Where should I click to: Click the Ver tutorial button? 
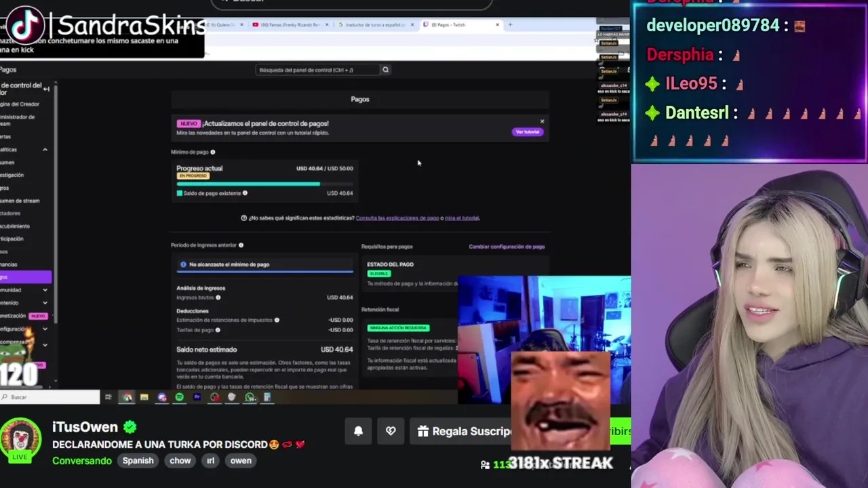pyautogui.click(x=528, y=132)
